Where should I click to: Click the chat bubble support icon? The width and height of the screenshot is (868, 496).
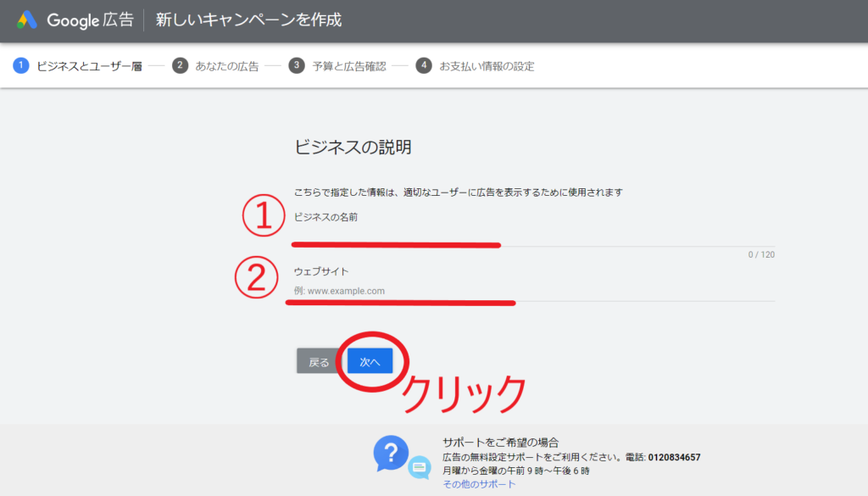[x=420, y=468]
